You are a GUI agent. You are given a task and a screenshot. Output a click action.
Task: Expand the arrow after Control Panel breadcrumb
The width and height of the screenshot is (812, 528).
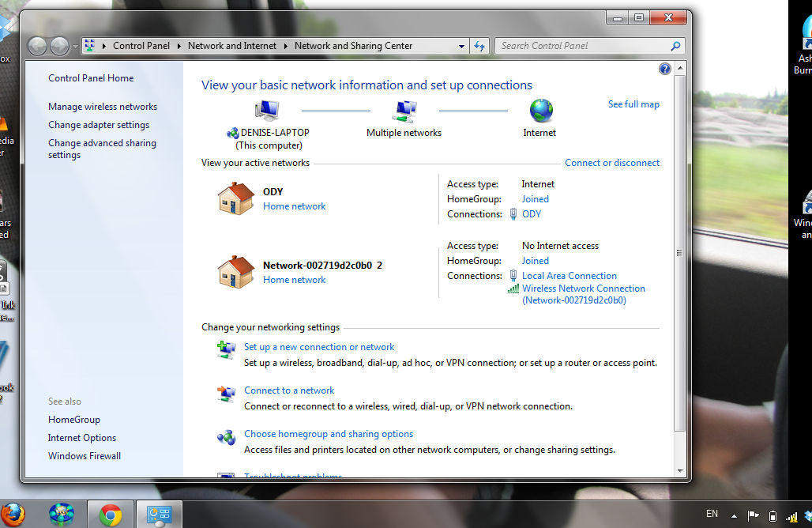179,46
